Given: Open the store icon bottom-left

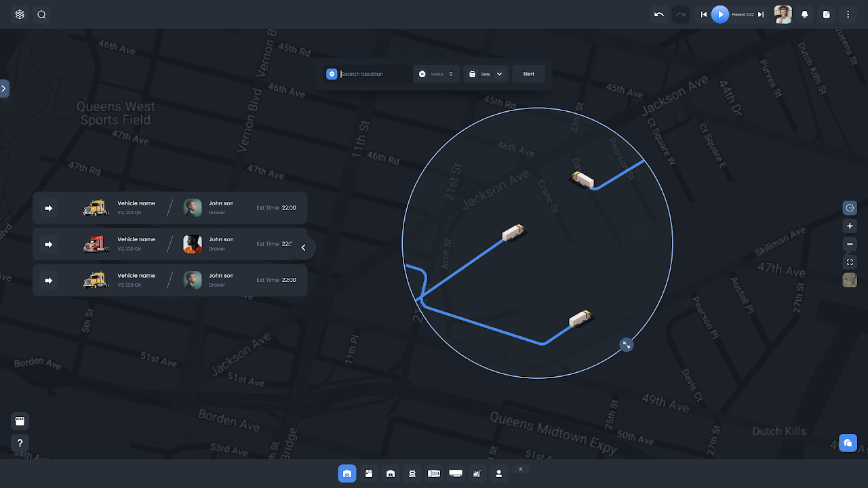Looking at the screenshot, I should pyautogui.click(x=20, y=422).
